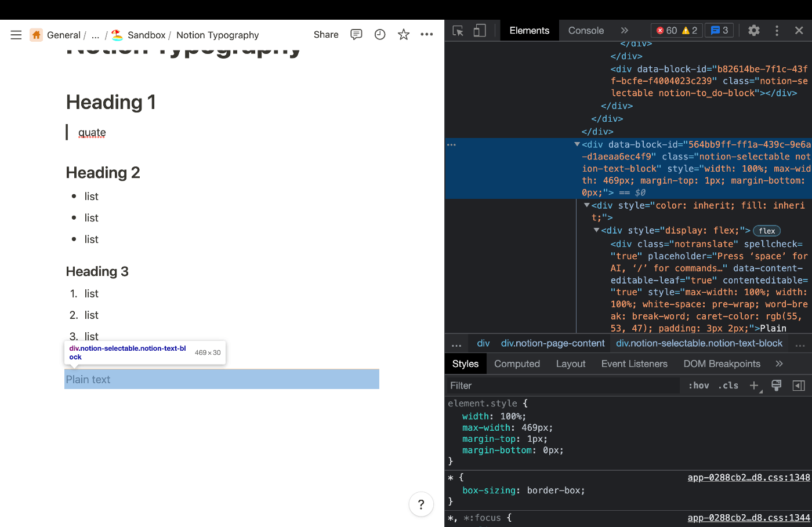Open the Notion page options menu
The height and width of the screenshot is (527, 812).
pos(427,35)
